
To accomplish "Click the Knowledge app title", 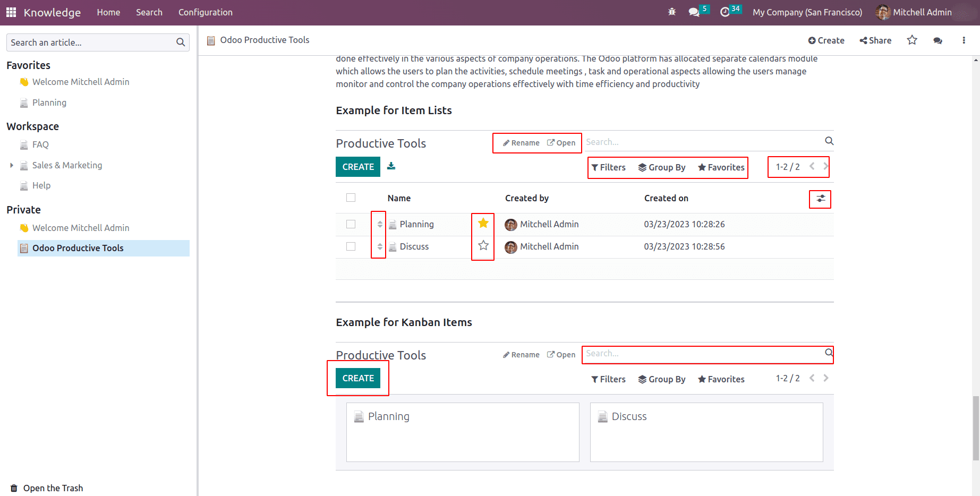I will click(x=52, y=12).
